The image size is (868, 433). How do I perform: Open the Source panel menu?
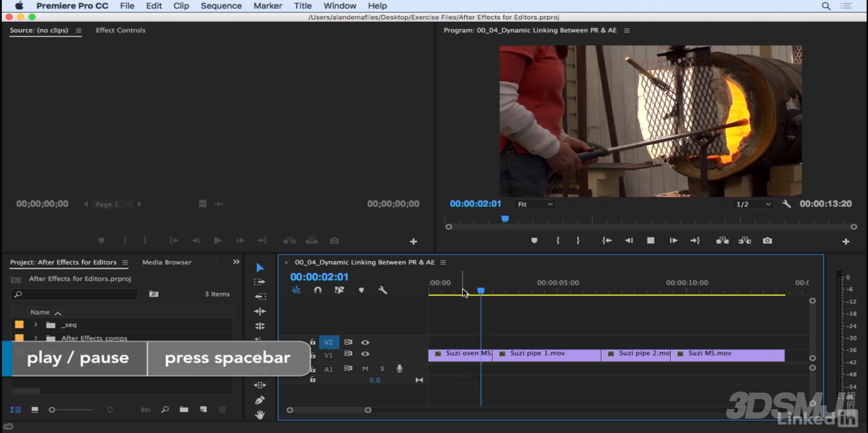click(x=79, y=30)
